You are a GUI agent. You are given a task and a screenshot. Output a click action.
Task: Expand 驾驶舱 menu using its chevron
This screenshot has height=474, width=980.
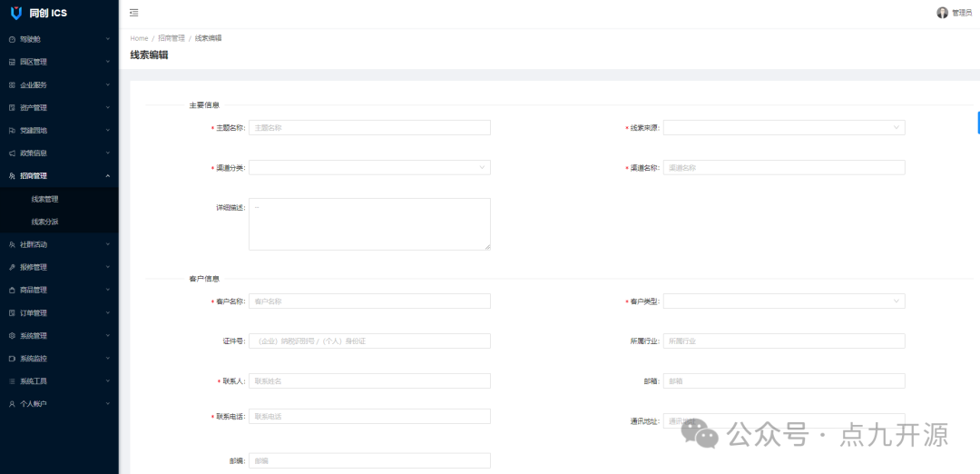tap(107, 39)
